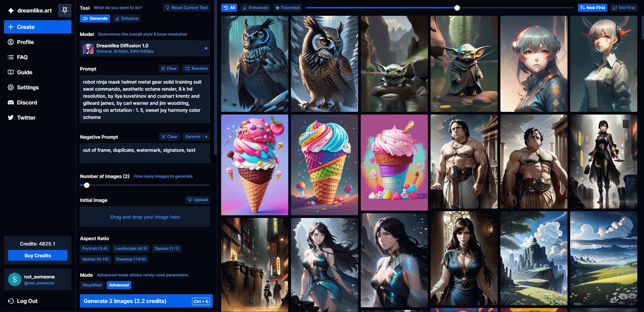Open the Guide page
This screenshot has width=644, height=312.
(24, 72)
